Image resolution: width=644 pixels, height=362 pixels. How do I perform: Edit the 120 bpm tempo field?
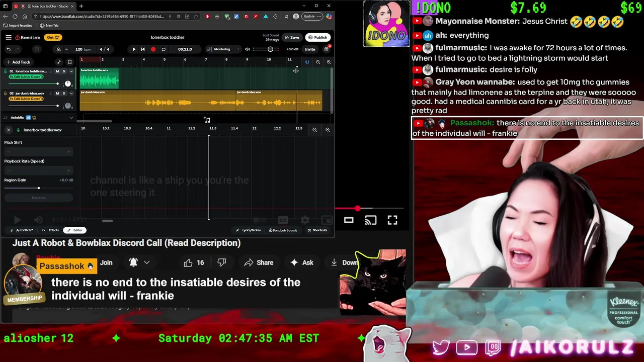pyautogui.click(x=83, y=49)
